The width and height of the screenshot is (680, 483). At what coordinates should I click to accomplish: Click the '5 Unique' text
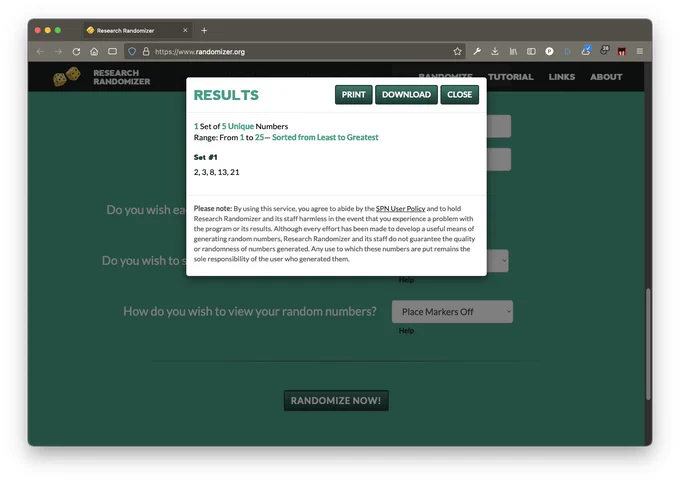pos(238,126)
